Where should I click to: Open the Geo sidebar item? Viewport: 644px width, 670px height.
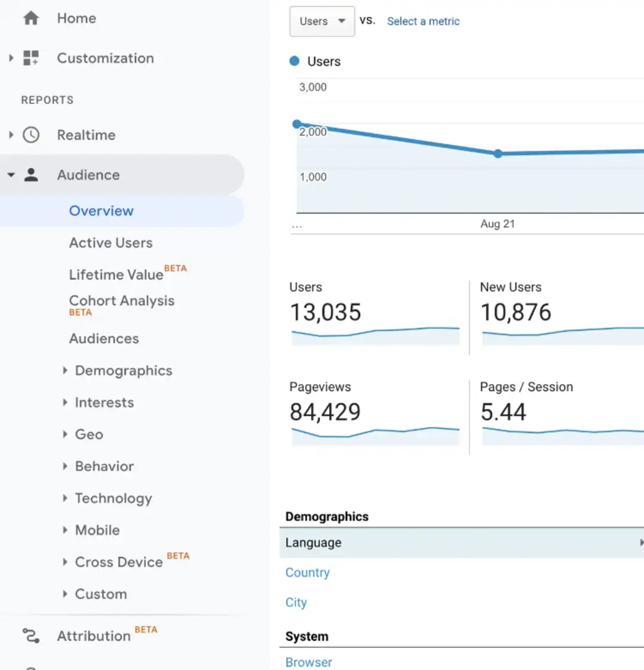pyautogui.click(x=89, y=434)
